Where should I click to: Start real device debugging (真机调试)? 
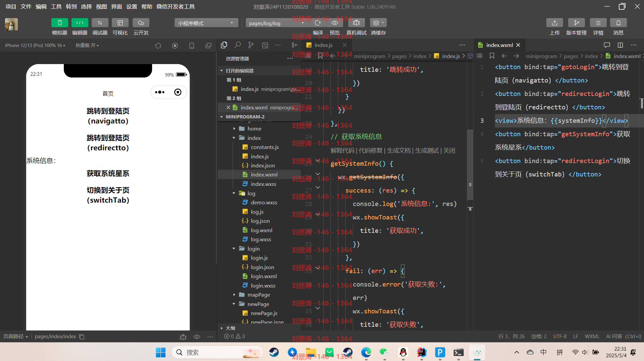pos(356,23)
